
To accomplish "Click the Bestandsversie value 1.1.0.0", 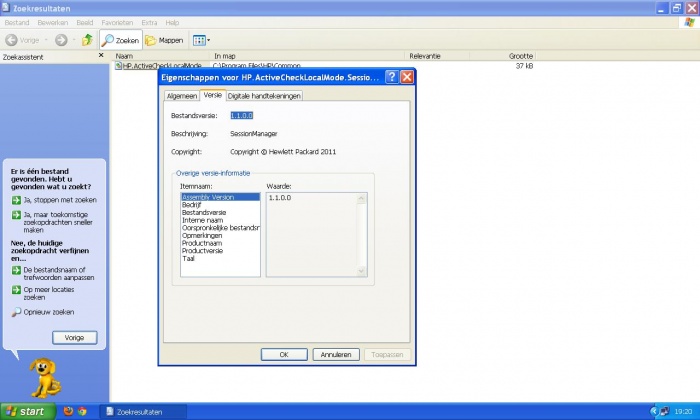I will [242, 116].
